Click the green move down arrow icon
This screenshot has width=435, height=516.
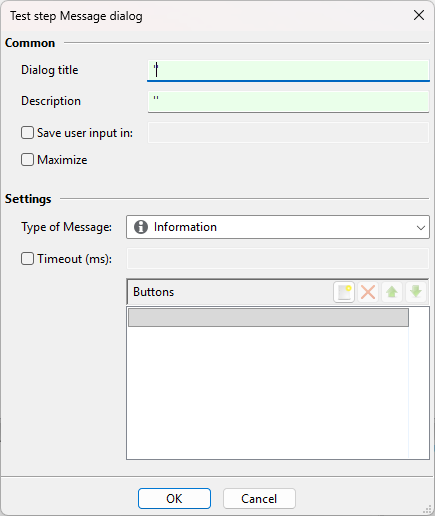(416, 292)
